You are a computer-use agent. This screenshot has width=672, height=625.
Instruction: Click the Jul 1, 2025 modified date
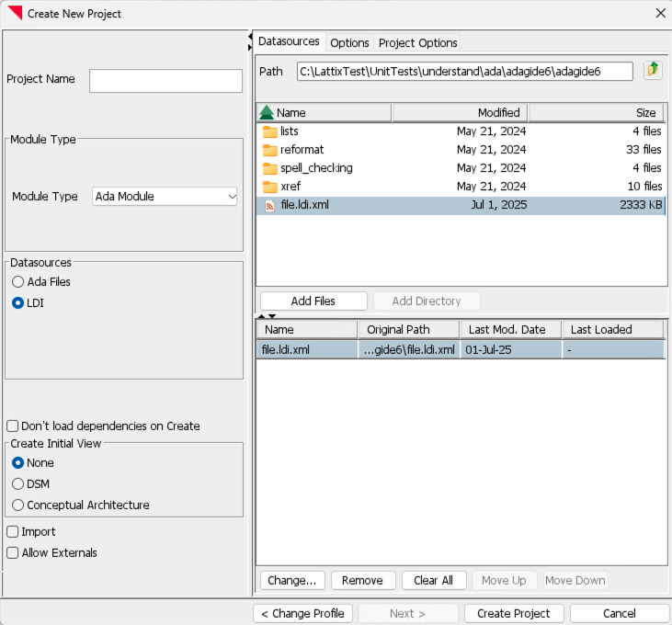pos(499,205)
